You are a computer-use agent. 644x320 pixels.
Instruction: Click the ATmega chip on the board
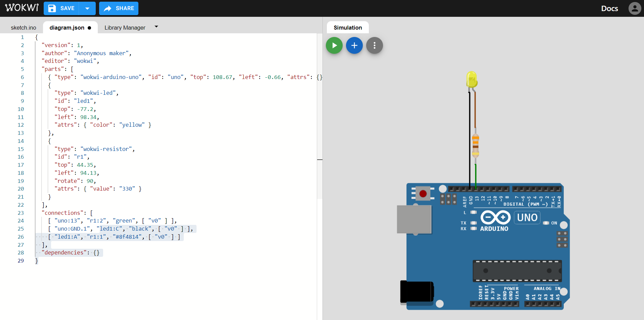pyautogui.click(x=517, y=271)
